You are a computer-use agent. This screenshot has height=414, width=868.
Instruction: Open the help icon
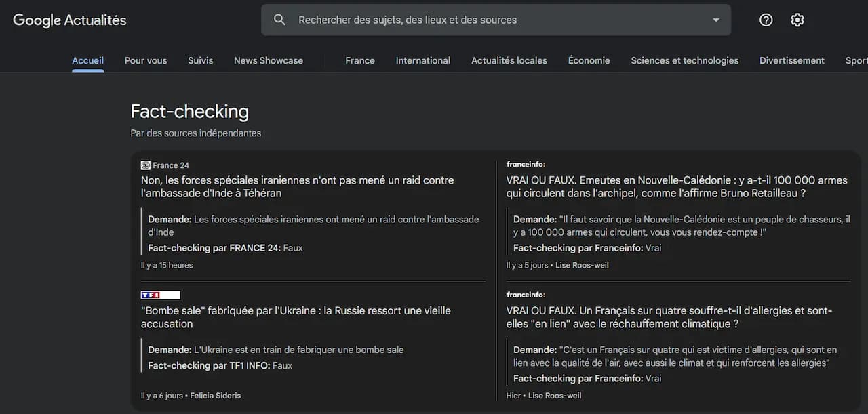pyautogui.click(x=766, y=20)
